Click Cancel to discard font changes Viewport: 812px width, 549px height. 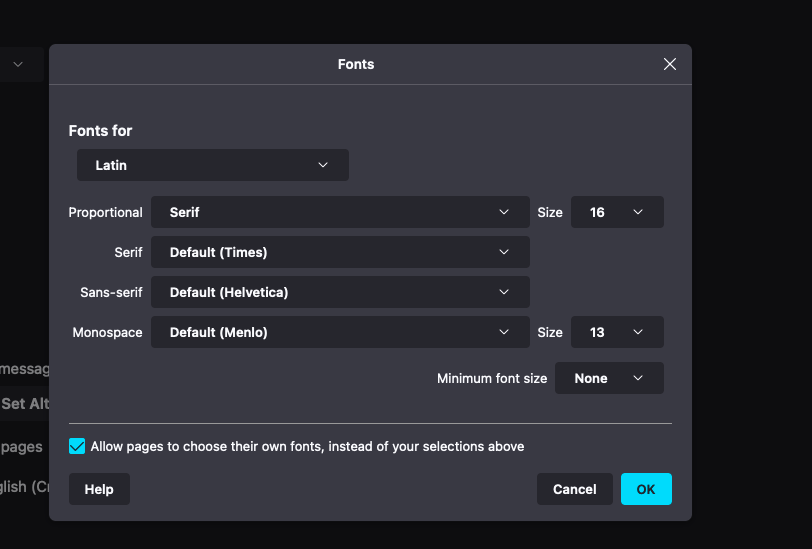click(x=575, y=489)
